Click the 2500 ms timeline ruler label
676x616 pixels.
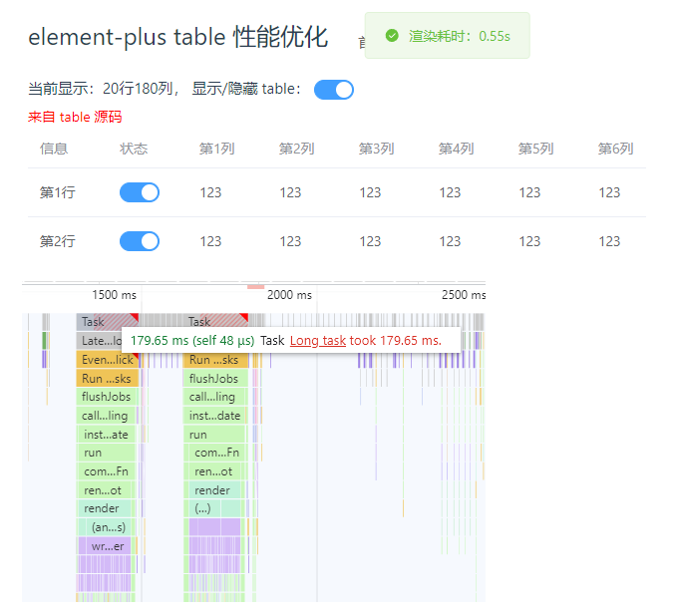pyautogui.click(x=464, y=295)
